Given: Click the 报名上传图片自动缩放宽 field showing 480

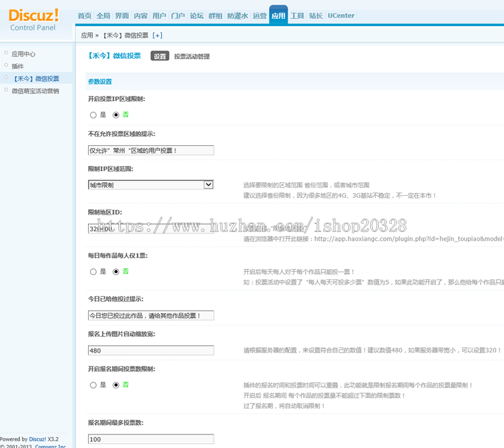Looking at the screenshot, I should [151, 350].
